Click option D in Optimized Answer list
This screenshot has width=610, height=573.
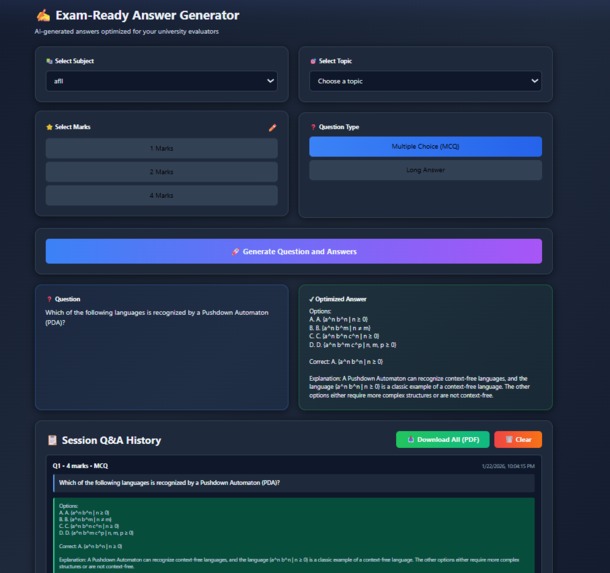click(x=352, y=345)
